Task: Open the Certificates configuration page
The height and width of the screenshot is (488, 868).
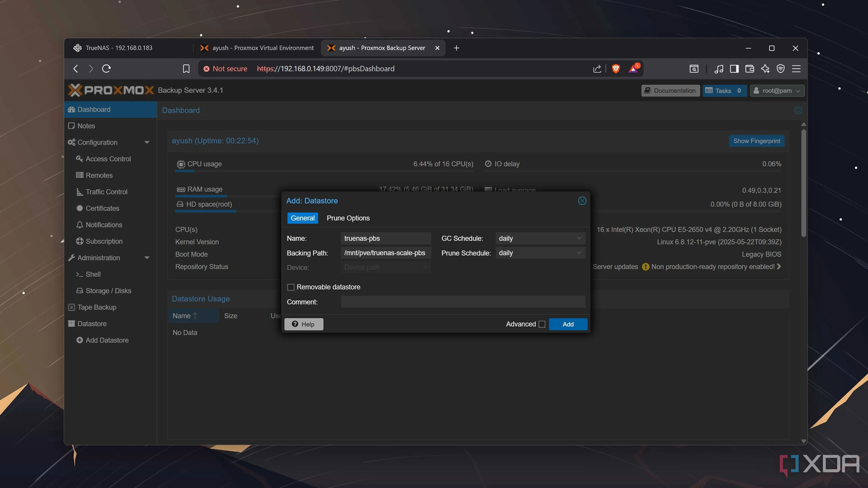Action: pos(102,208)
